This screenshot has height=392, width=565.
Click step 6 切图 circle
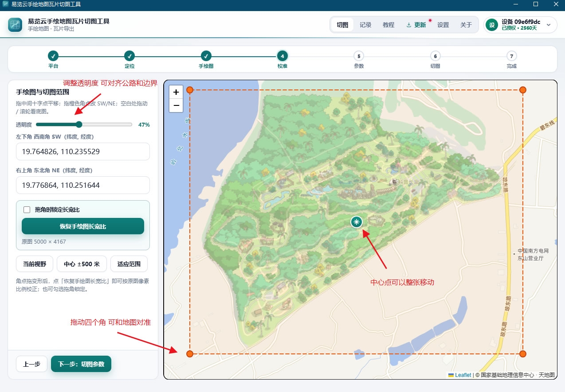point(436,56)
